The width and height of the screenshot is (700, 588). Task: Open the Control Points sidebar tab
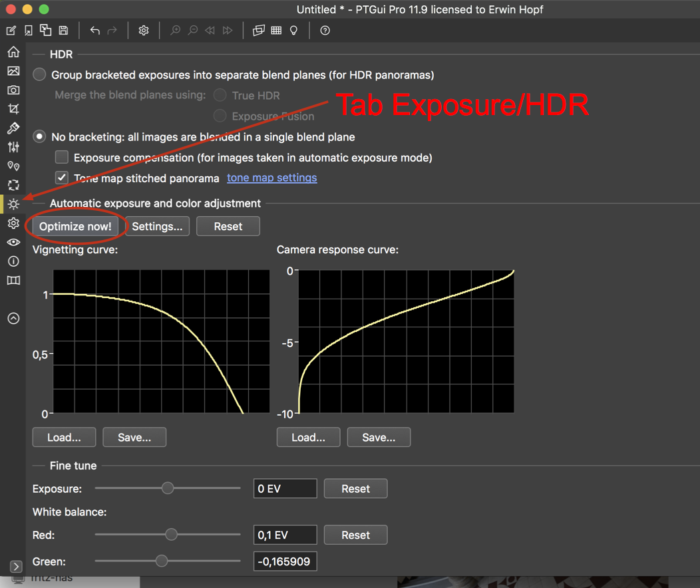coord(13,166)
